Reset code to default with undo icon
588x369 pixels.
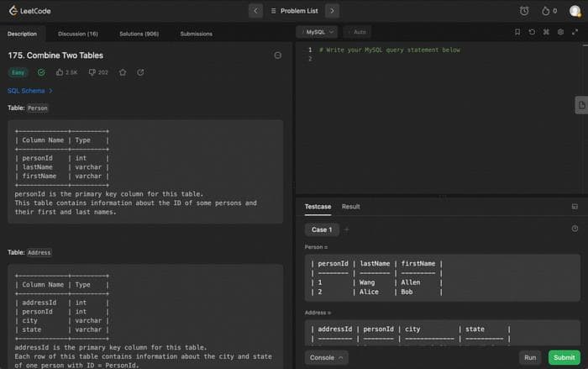coord(532,31)
